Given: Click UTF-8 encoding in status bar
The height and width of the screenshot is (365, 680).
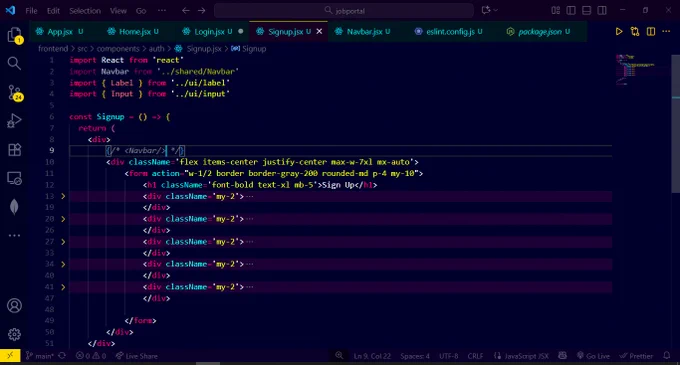Looking at the screenshot, I should [x=448, y=356].
